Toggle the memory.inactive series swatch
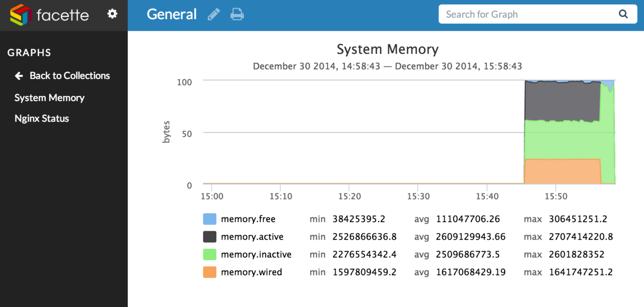This screenshot has width=644, height=307. [210, 254]
